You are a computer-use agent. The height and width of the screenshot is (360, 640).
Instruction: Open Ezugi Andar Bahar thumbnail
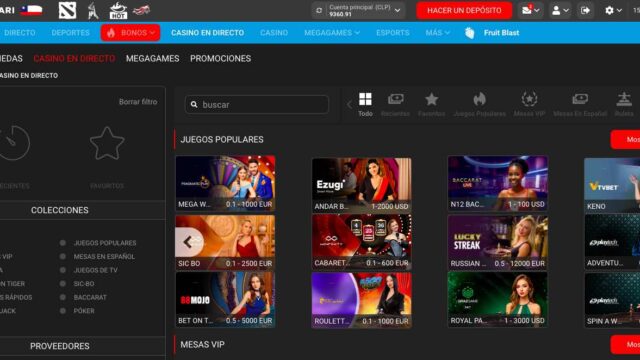(x=362, y=184)
